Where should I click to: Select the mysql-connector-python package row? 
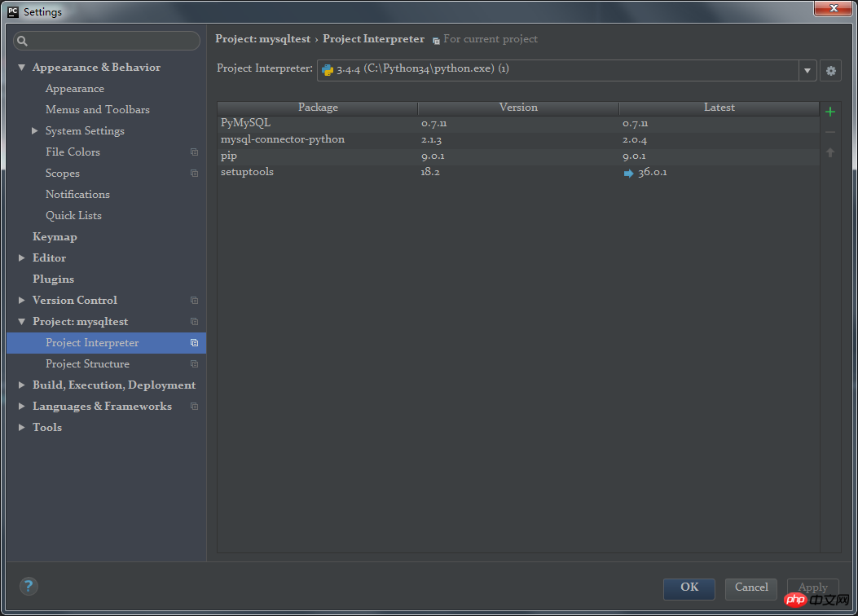tap(518, 140)
